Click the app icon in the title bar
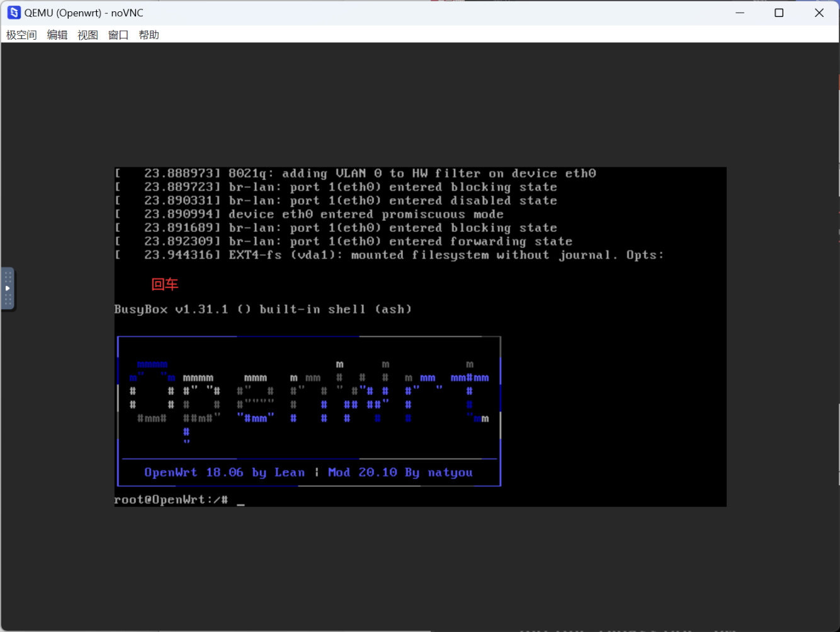Viewport: 840px width, 632px height. (x=14, y=13)
